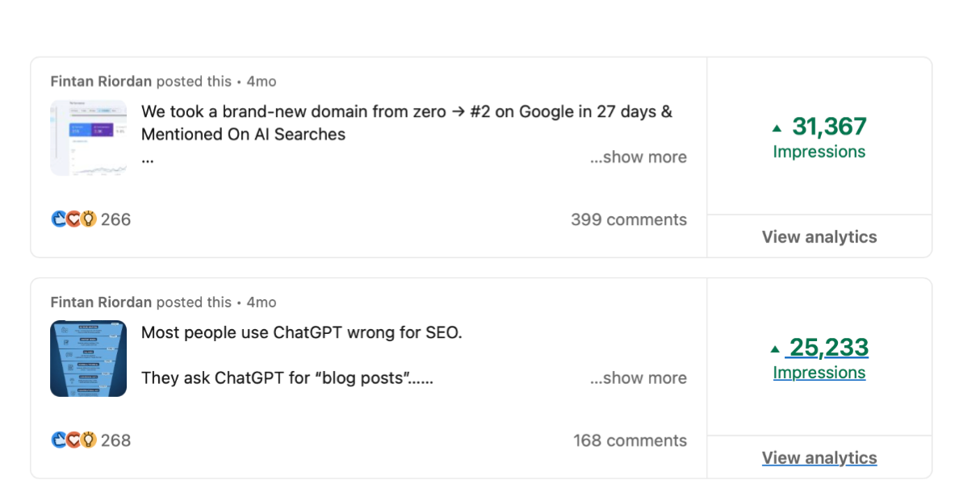Click the green up-arrow beside 31,367

coord(777,127)
